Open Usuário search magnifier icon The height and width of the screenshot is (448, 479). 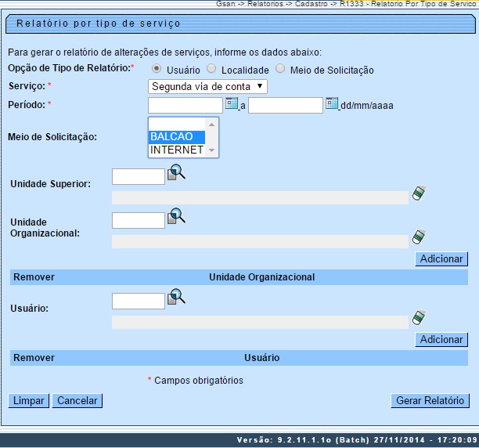point(176,297)
